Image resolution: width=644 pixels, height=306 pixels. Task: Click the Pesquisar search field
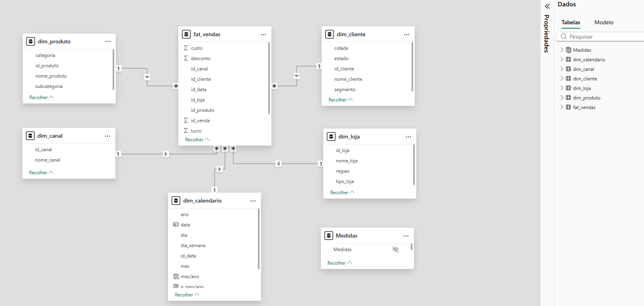tap(600, 37)
